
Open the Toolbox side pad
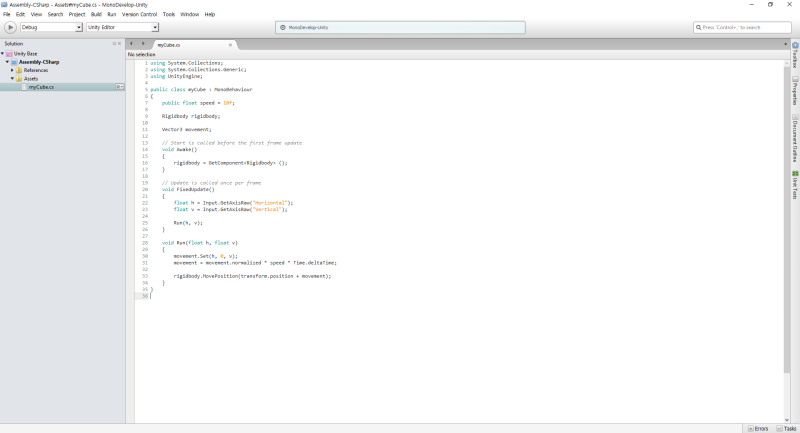point(795,55)
